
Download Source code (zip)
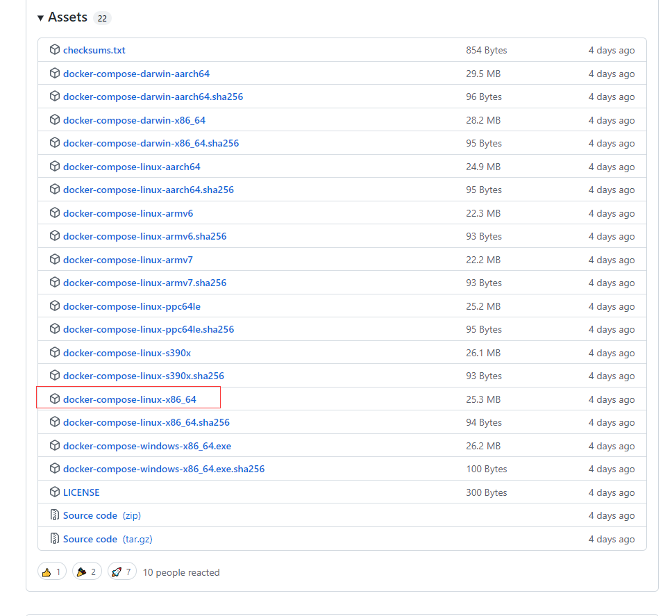[102, 515]
